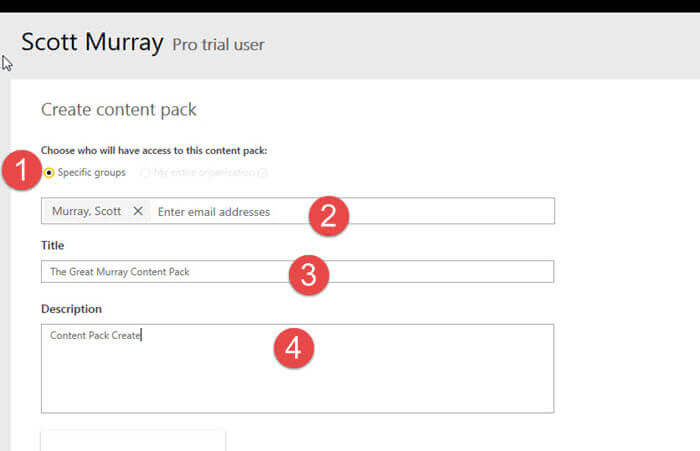Click the Scott Murray user name

(92, 43)
